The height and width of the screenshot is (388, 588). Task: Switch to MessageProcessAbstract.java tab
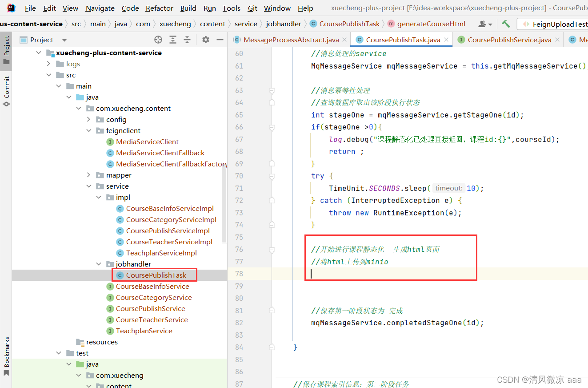[x=291, y=40]
